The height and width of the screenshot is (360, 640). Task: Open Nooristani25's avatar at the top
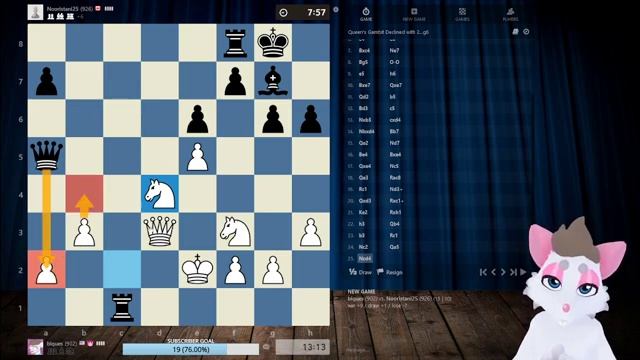point(35,12)
